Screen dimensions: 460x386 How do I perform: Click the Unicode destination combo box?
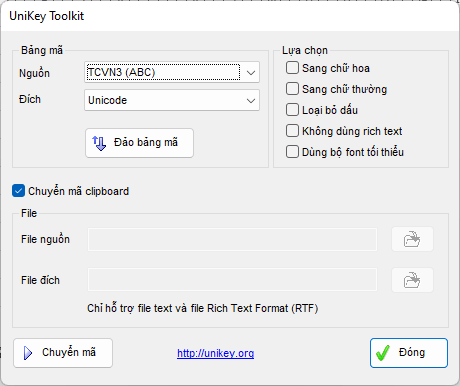pyautogui.click(x=172, y=100)
